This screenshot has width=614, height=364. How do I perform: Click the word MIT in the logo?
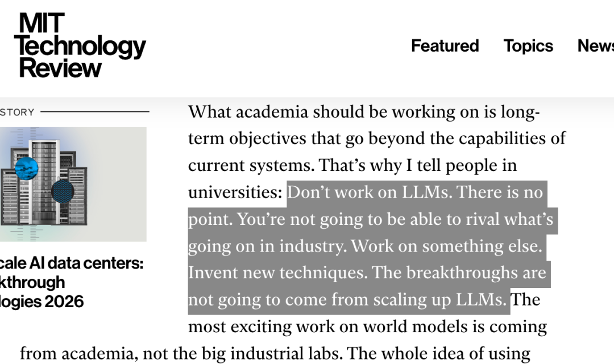pos(42,23)
